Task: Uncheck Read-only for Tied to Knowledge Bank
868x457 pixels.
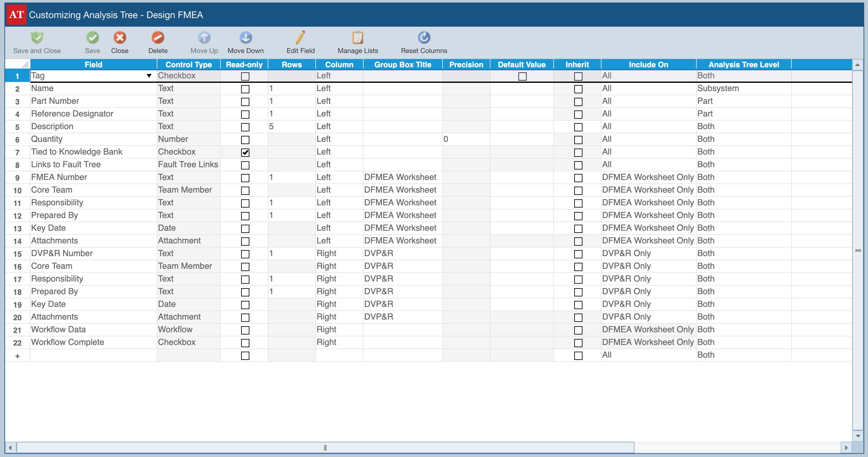Action: (245, 152)
